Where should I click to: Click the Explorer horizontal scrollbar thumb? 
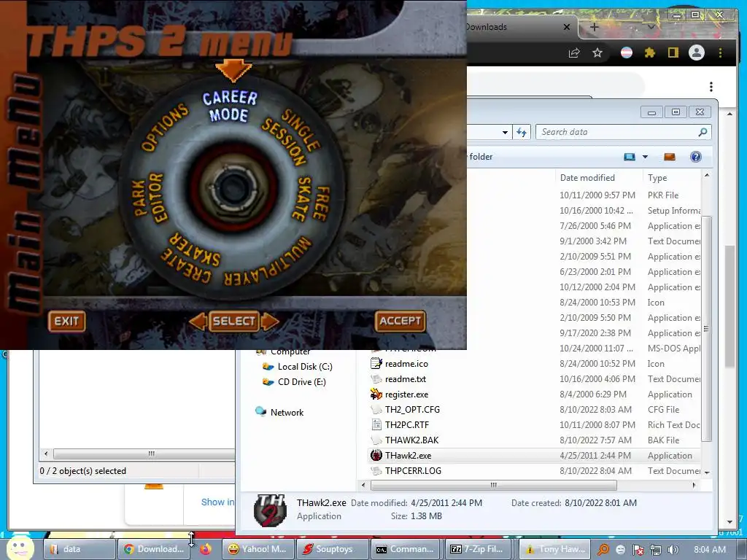tap(494, 485)
